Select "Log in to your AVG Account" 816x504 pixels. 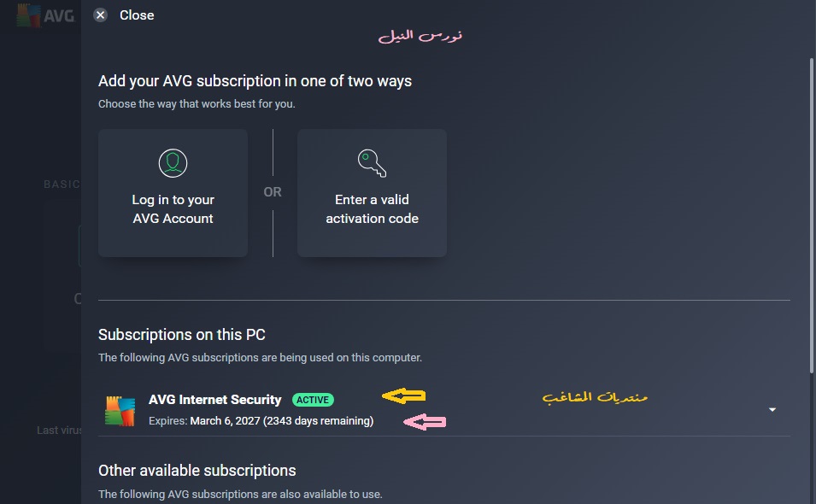[x=173, y=208]
